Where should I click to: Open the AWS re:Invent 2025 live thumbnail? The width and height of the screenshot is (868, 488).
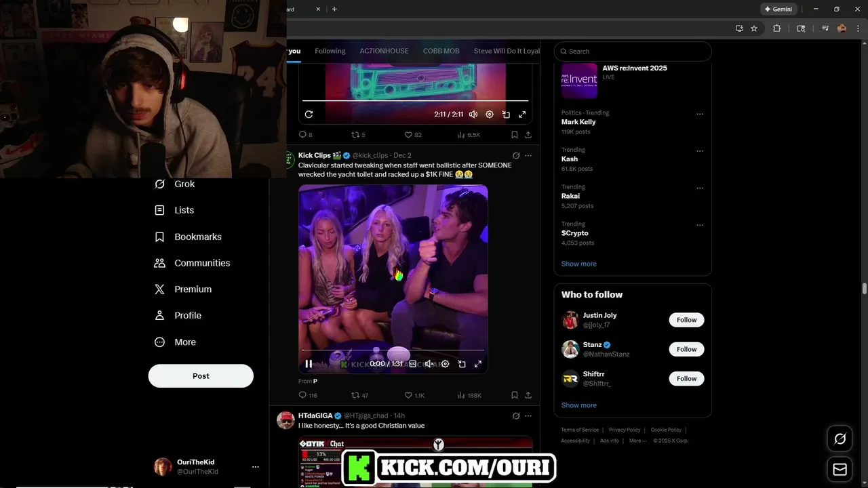click(x=579, y=81)
